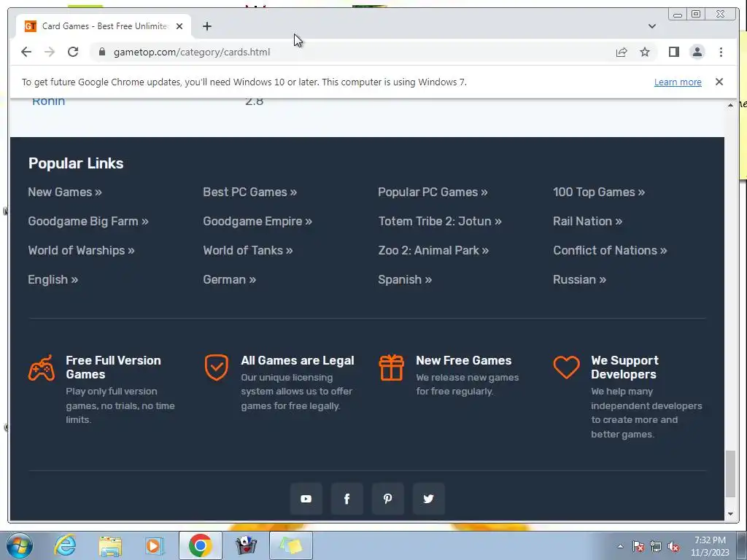Screen dimensions: 747x560
Task: Open the Twitter social icon
Action: point(429,499)
